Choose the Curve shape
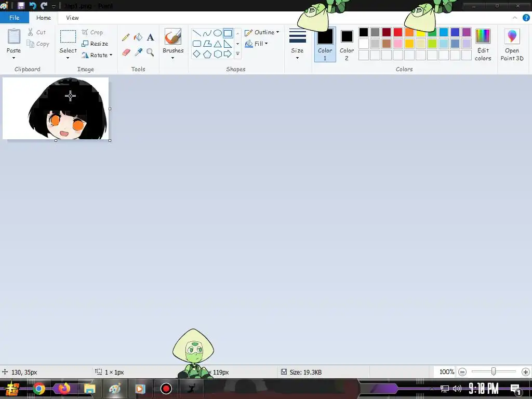The image size is (532, 399). tap(207, 33)
